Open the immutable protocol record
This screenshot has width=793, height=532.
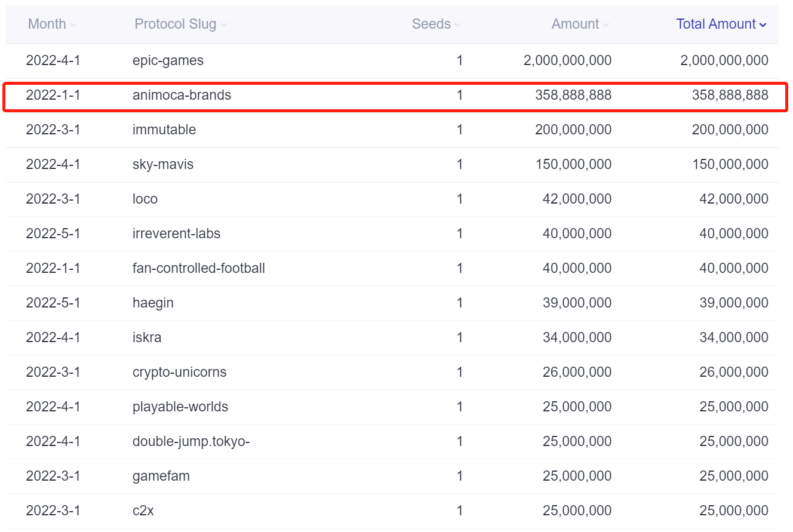164,129
